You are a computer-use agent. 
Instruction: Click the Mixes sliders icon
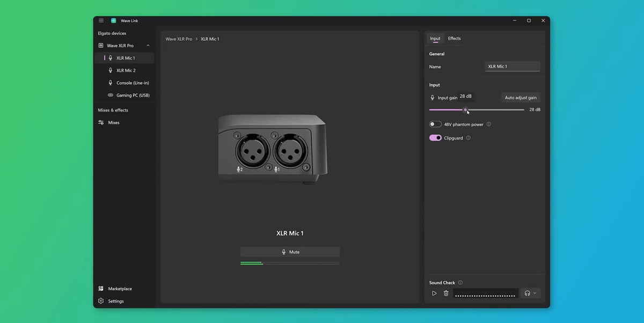[101, 122]
